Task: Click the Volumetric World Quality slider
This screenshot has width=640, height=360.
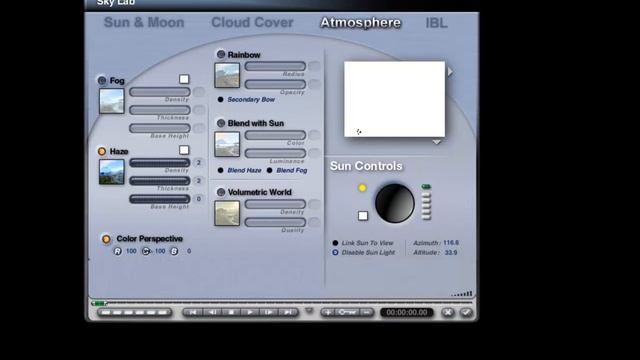Action: pos(275,222)
